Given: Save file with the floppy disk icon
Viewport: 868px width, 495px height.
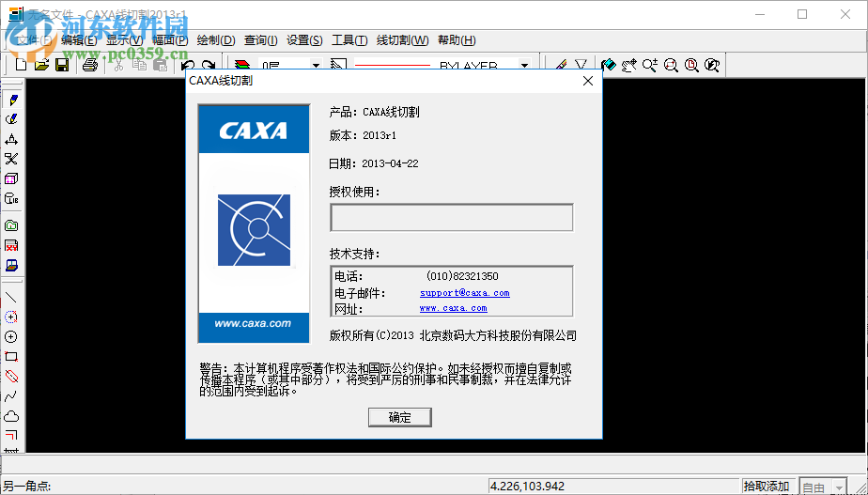Looking at the screenshot, I should click(x=62, y=65).
